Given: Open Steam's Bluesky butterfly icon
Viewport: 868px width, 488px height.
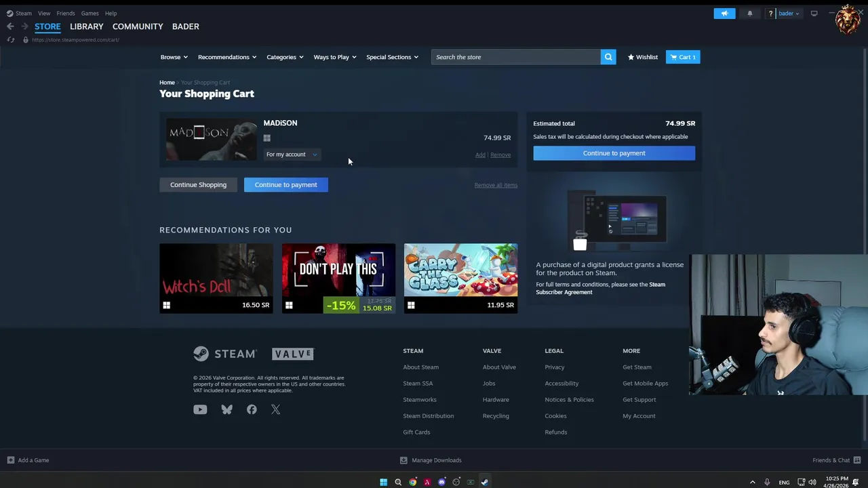Looking at the screenshot, I should [x=226, y=409].
